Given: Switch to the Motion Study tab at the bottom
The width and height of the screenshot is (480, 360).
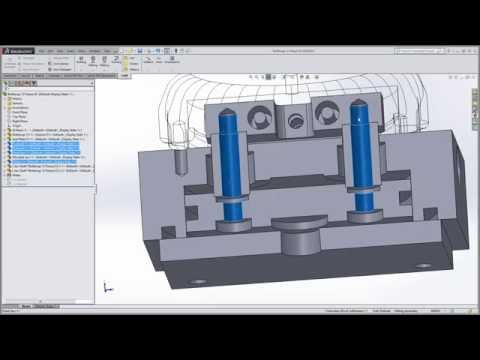Looking at the screenshot, I should [x=46, y=306].
